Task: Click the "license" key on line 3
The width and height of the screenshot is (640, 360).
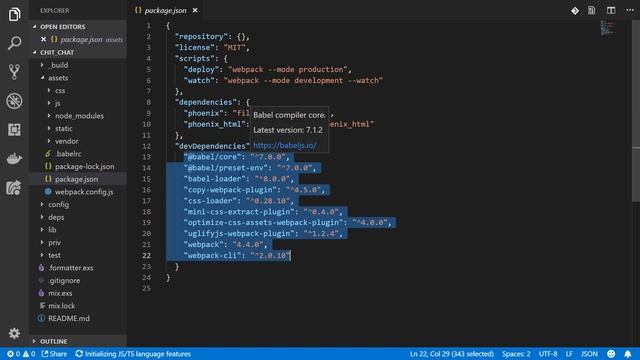Action: 196,47
